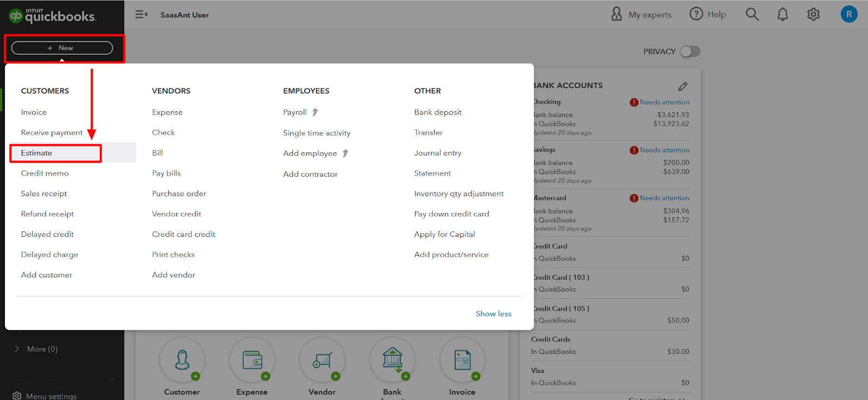Select Bank deposit

point(438,112)
